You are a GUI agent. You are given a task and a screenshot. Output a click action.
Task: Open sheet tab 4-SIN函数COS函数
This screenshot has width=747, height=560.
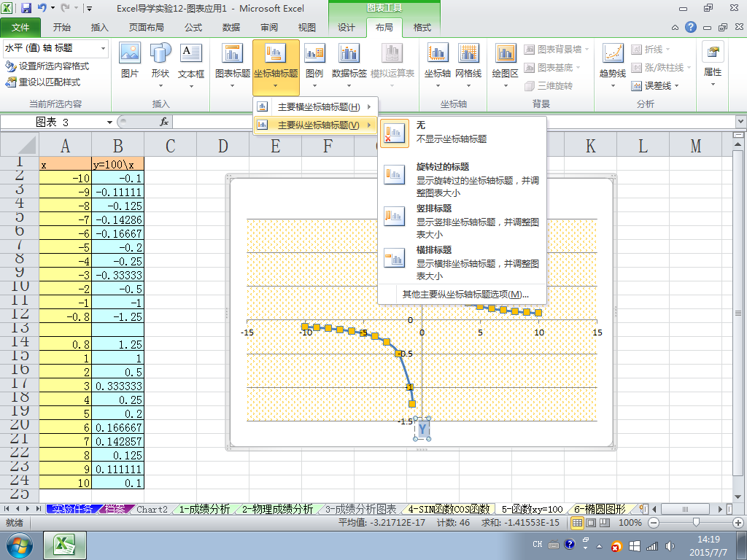(x=449, y=509)
